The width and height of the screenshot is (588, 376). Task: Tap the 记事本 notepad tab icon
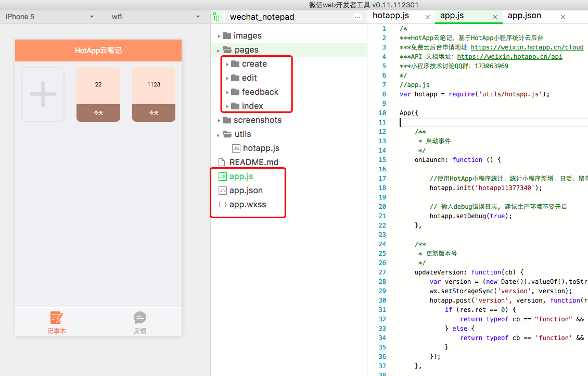(57, 318)
